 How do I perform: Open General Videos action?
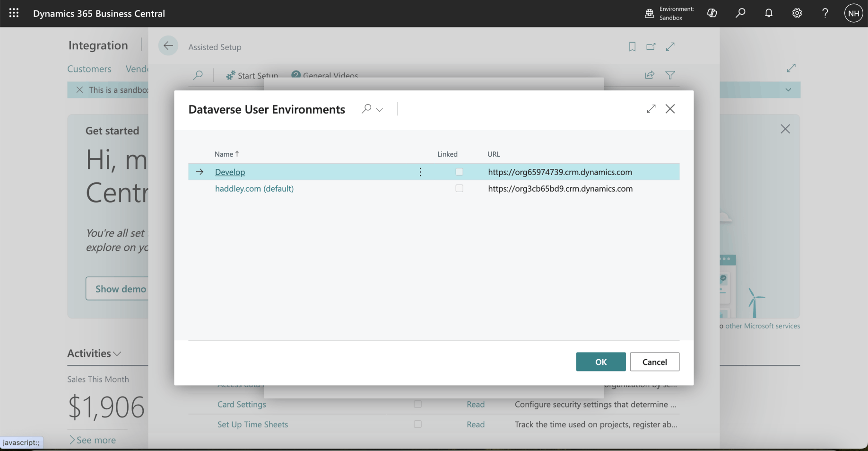325,75
